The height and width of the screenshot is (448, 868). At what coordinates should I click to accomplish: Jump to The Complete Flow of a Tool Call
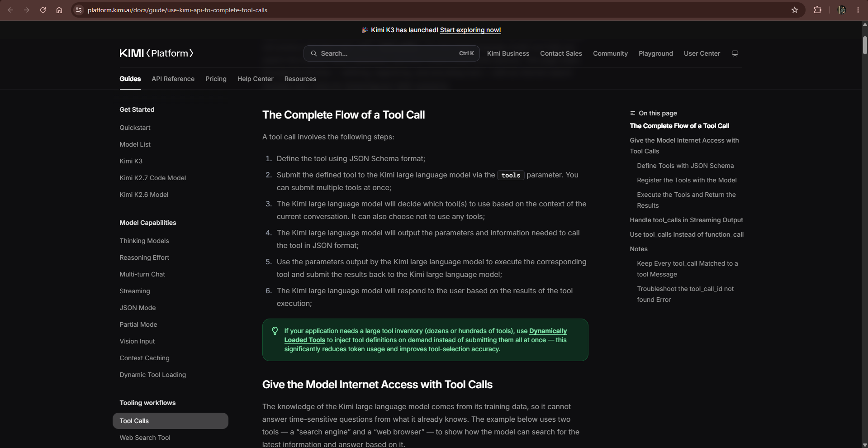click(679, 126)
